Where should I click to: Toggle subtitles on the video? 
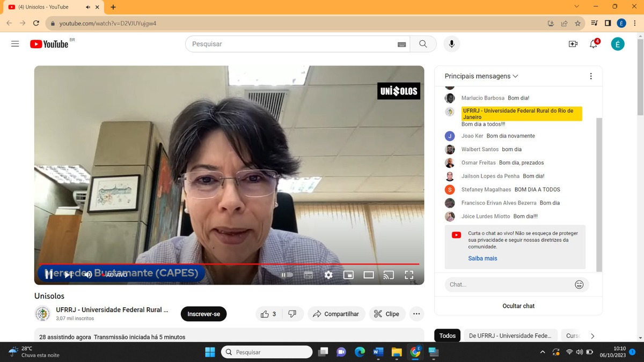(308, 275)
